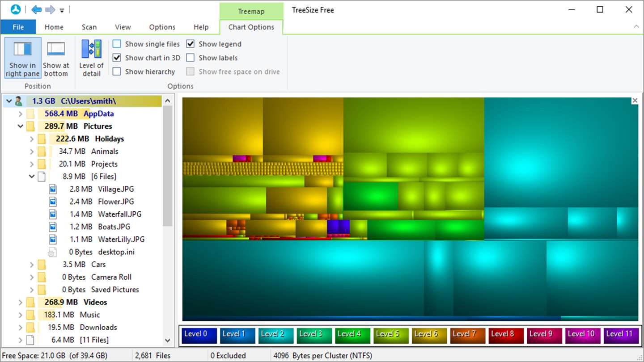
Task: Click the Pictures folder icon
Action: click(x=30, y=126)
